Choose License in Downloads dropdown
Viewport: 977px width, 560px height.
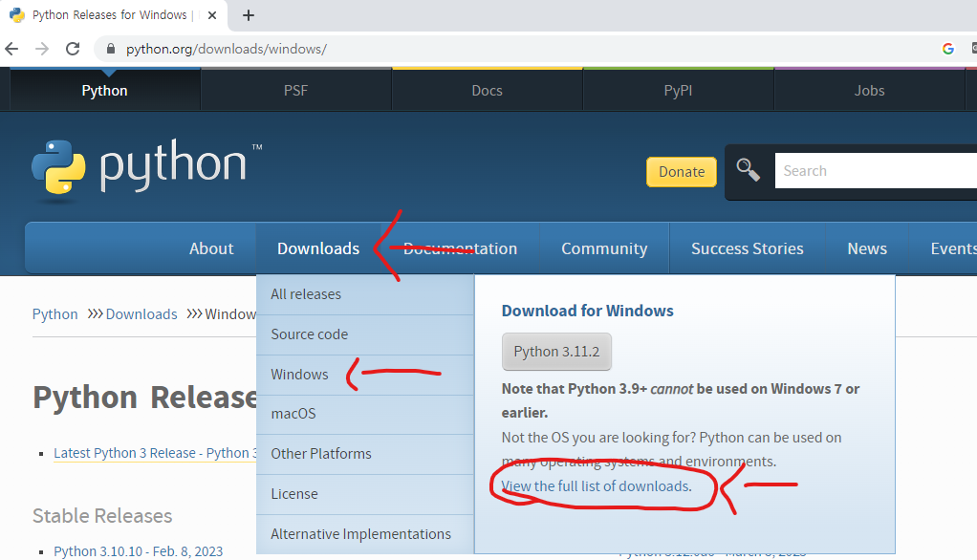(365, 494)
